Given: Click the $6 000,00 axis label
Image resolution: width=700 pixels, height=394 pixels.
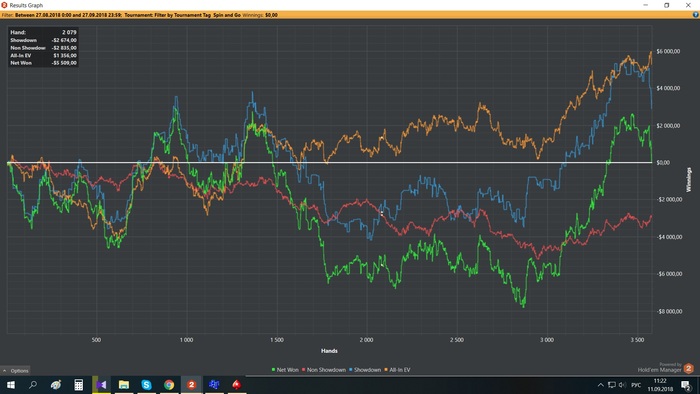Looking at the screenshot, I should coord(668,51).
